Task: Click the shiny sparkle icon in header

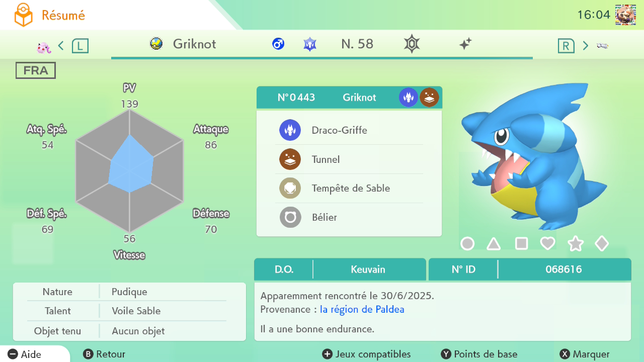Action: (465, 44)
